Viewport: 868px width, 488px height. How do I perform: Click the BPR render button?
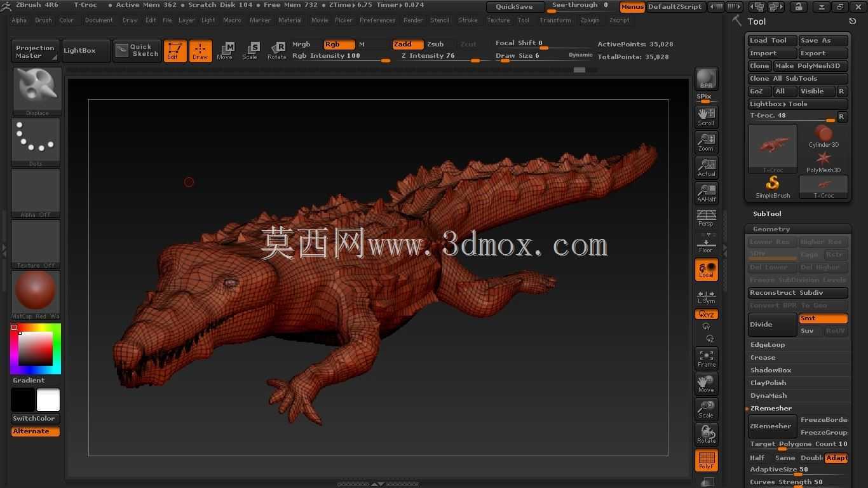point(707,79)
